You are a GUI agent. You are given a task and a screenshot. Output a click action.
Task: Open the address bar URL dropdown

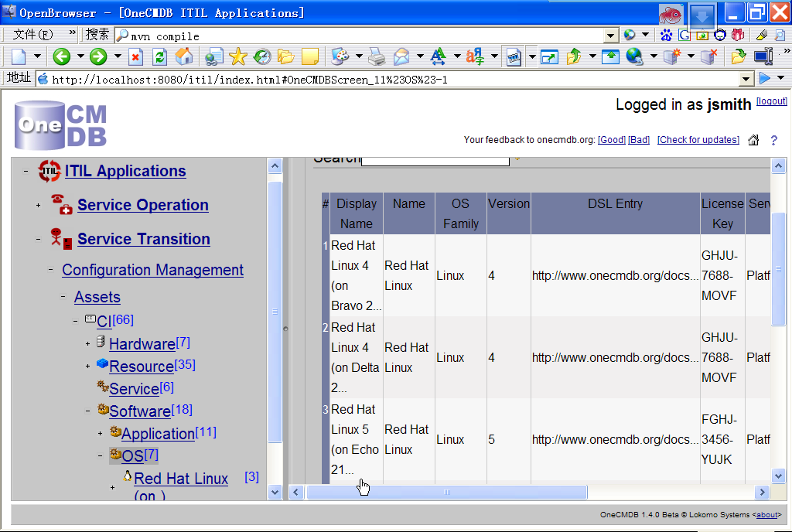pyautogui.click(x=746, y=79)
